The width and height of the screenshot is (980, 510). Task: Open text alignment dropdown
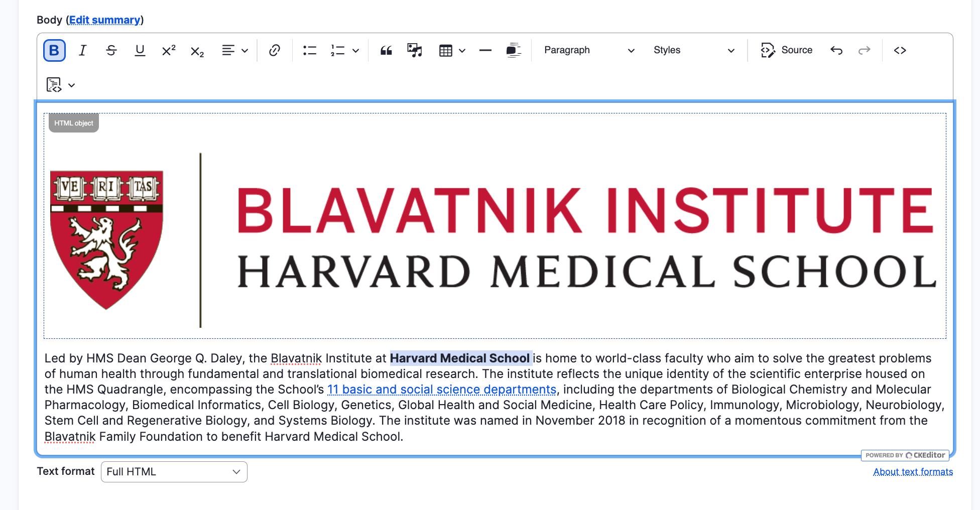[x=234, y=50]
